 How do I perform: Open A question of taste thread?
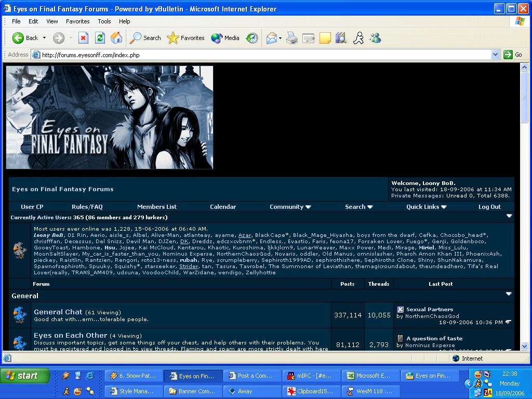(x=434, y=338)
